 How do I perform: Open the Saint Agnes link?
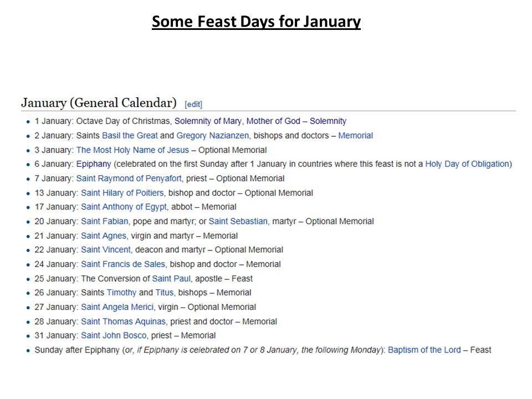pos(104,236)
